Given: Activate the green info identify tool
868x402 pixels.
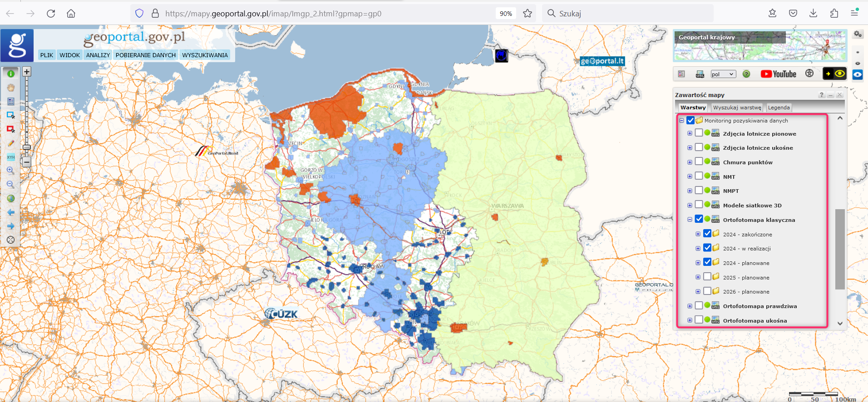Looking at the screenshot, I should (11, 74).
